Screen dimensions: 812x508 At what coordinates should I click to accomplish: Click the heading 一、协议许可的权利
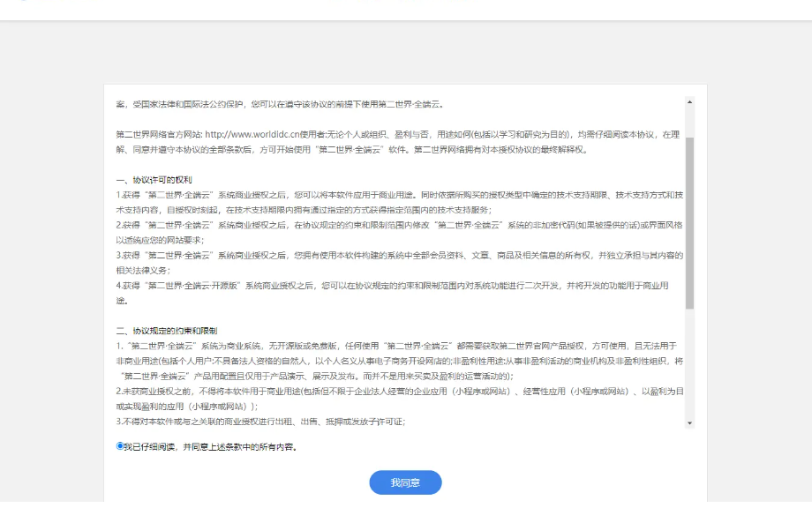[x=154, y=180]
